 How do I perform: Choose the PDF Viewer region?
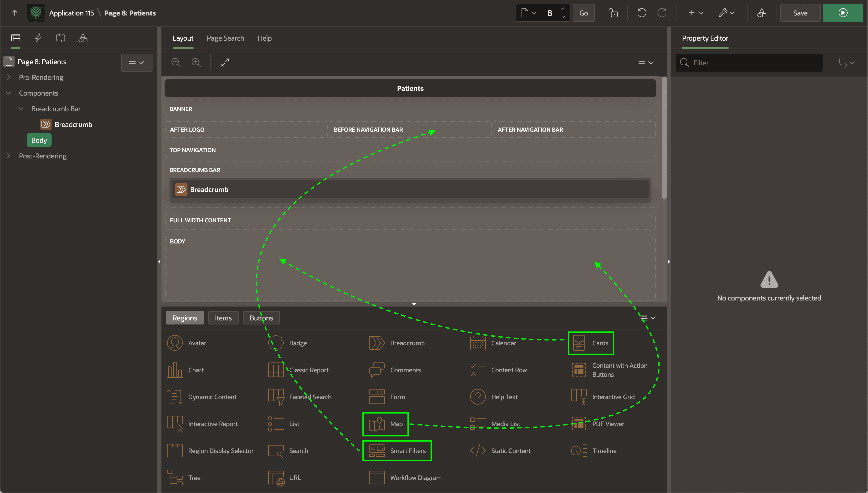point(598,424)
